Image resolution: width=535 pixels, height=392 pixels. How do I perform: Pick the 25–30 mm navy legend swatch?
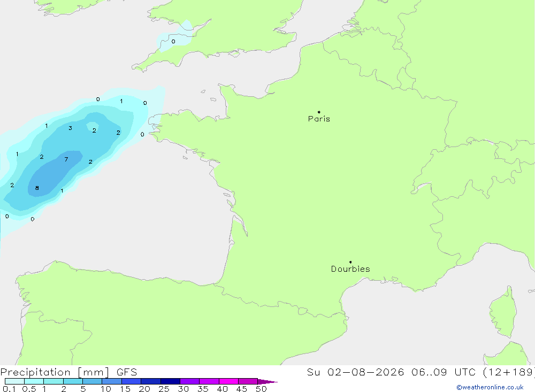tap(170, 381)
